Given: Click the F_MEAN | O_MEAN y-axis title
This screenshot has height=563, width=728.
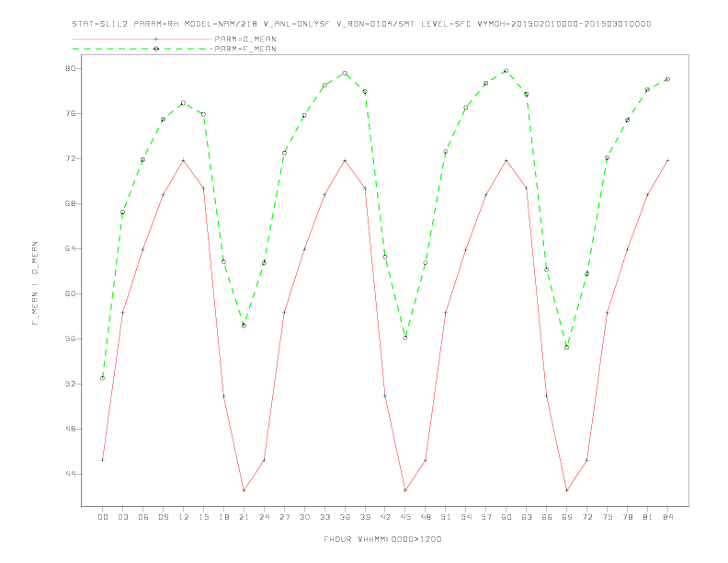Looking at the screenshot, I should tap(35, 283).
